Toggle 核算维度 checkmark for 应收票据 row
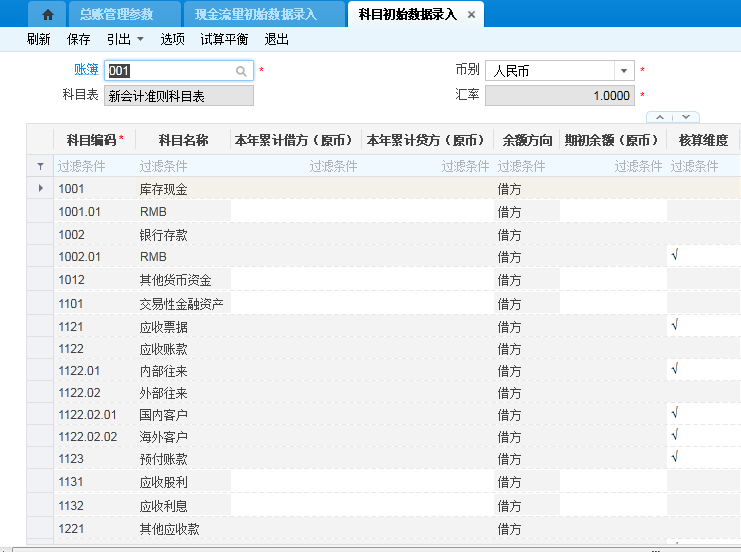The image size is (741, 552). click(x=676, y=325)
